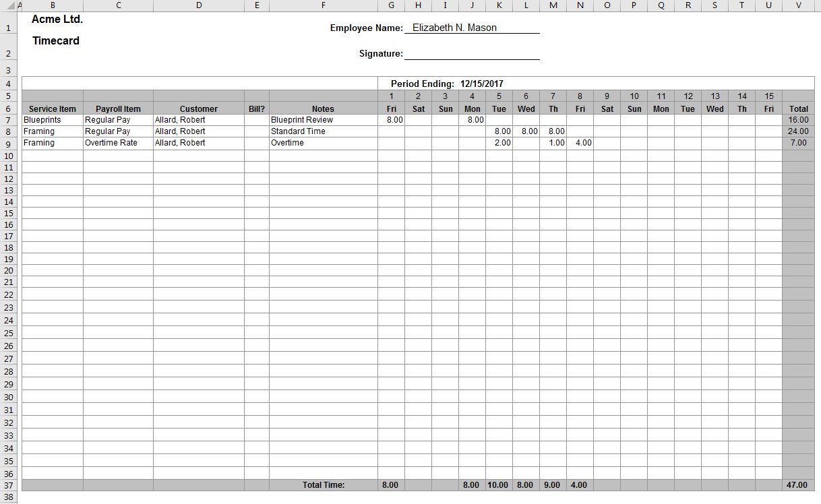Click the Service Item column header

53,108
